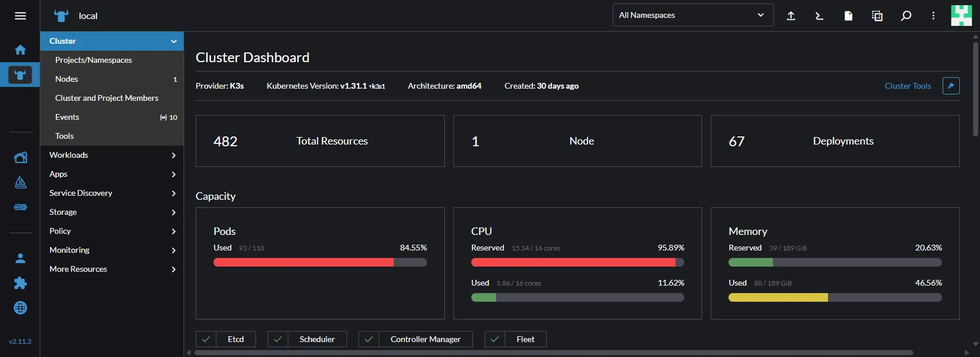Go to the Home icon in sidebar

click(x=20, y=50)
